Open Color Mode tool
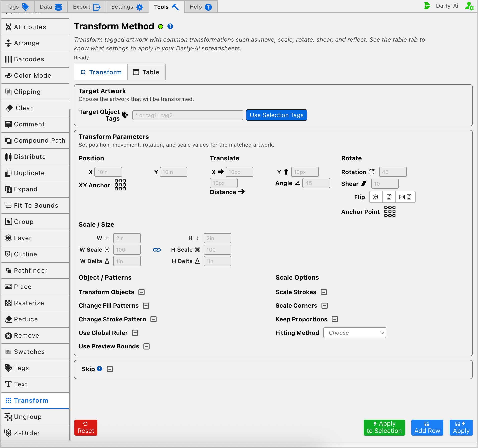 pos(35,76)
